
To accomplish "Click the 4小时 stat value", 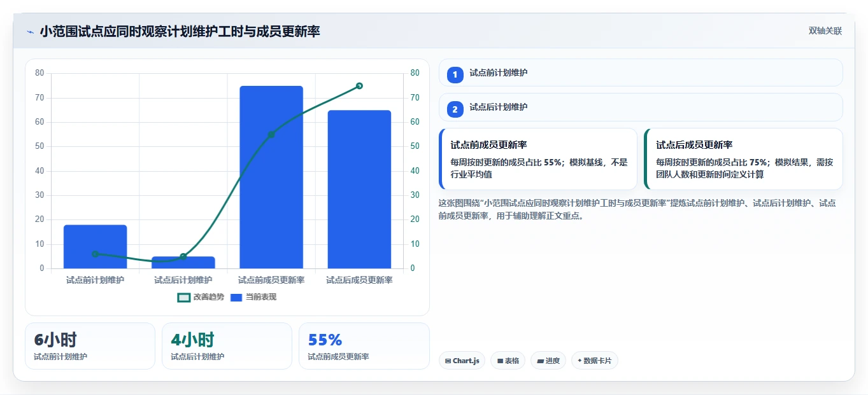I will pos(192,340).
